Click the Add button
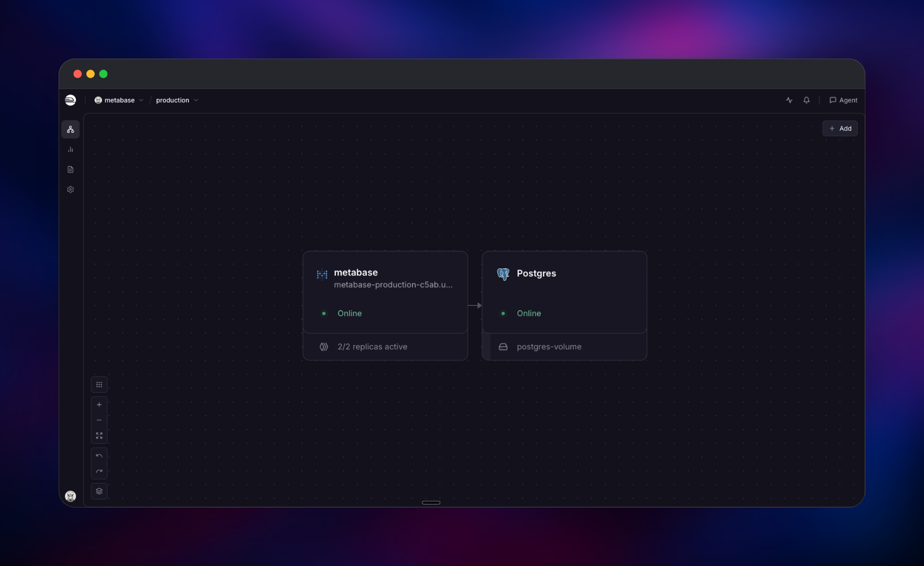 840,129
